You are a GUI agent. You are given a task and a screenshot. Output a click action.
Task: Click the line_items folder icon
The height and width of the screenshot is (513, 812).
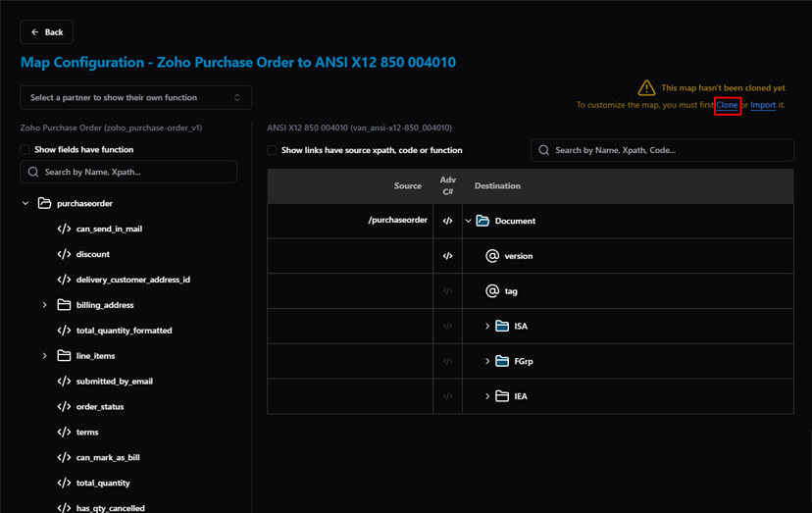pos(64,355)
